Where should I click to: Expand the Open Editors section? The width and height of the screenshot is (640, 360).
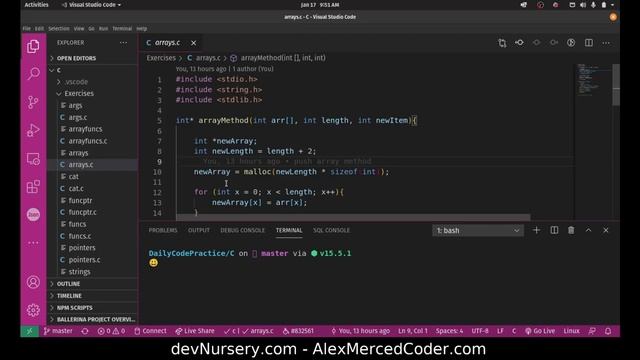tap(93, 58)
